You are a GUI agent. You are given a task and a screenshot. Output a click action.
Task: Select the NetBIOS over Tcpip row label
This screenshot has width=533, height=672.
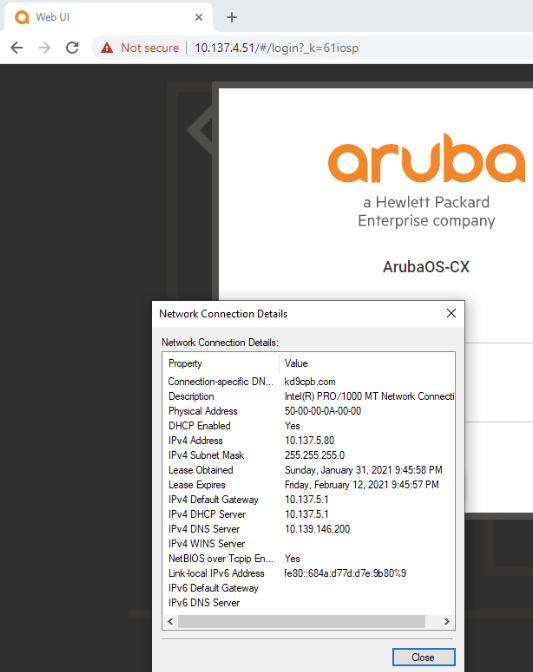(221, 558)
